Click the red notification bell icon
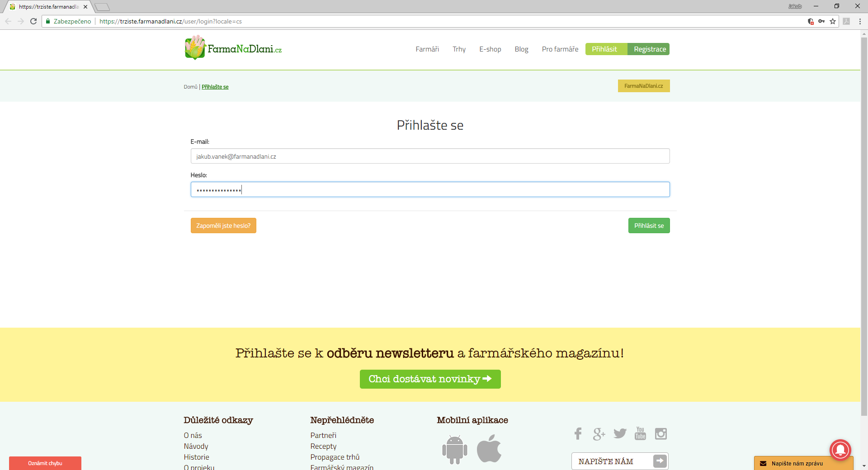This screenshot has width=868, height=470. pos(840,449)
